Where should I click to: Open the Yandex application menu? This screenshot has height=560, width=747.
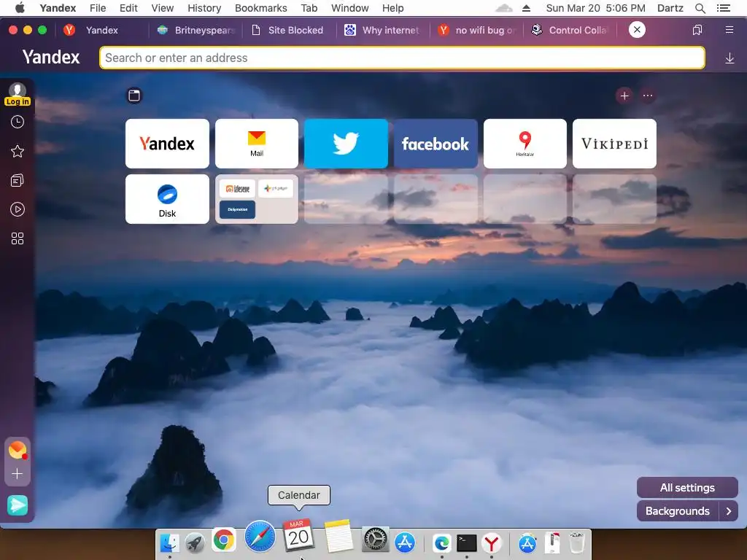pyautogui.click(x=58, y=8)
